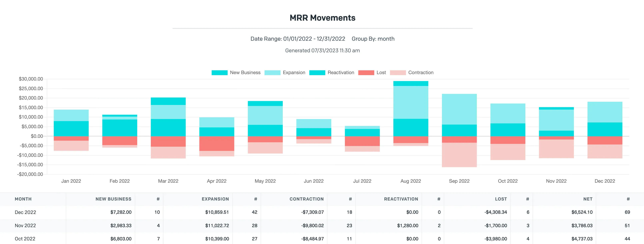Click the Mar 2022 reactivation bar segment

coord(168,101)
